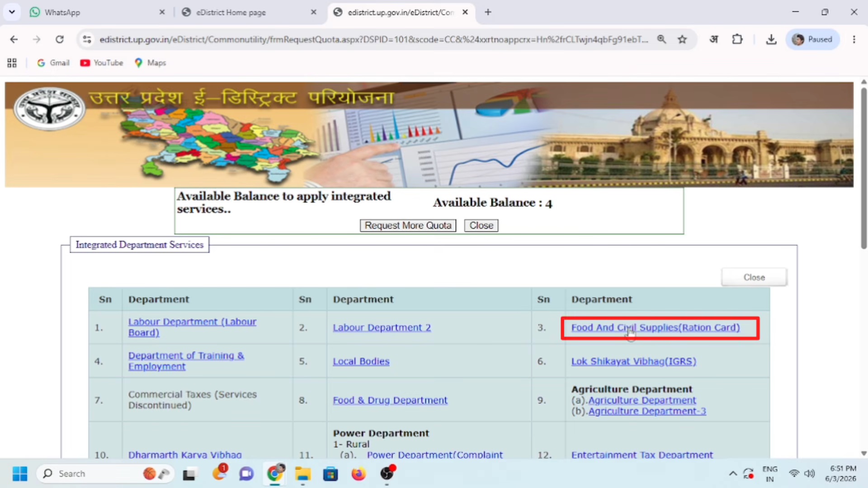Open (a).Agriculture Department link
The image size is (868, 488).
(642, 400)
